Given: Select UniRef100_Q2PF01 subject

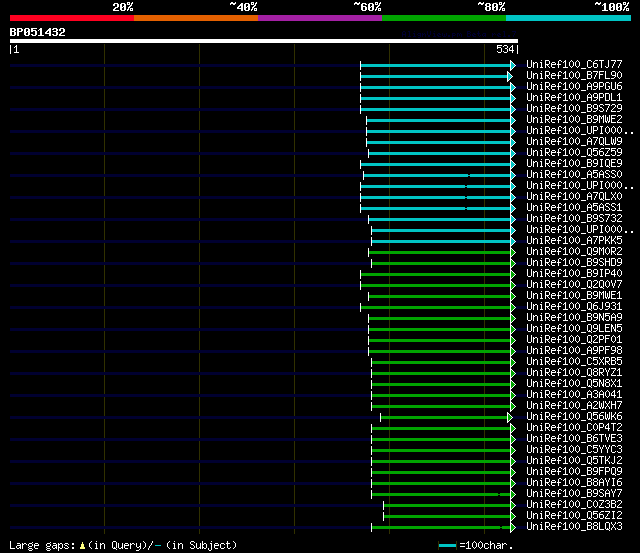Looking at the screenshot, I should (574, 340).
